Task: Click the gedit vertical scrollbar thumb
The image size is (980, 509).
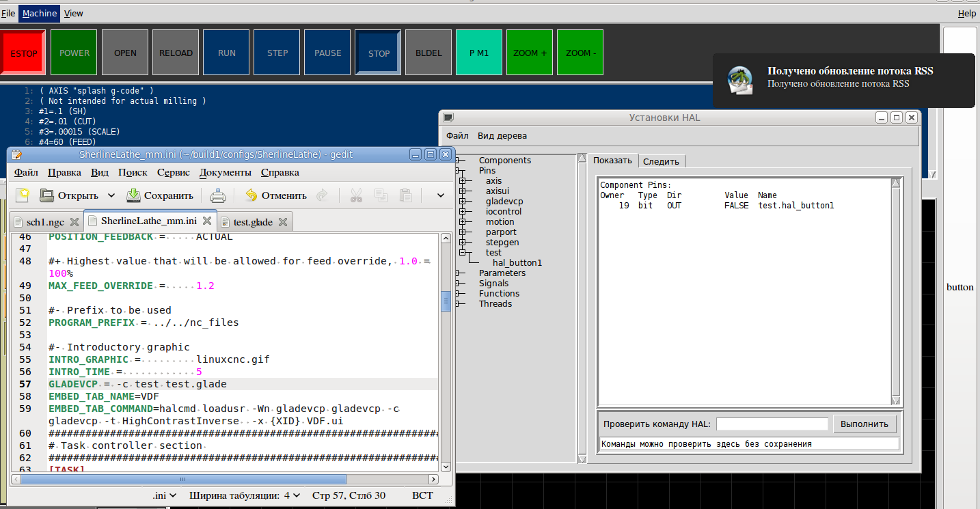Action: (446, 301)
